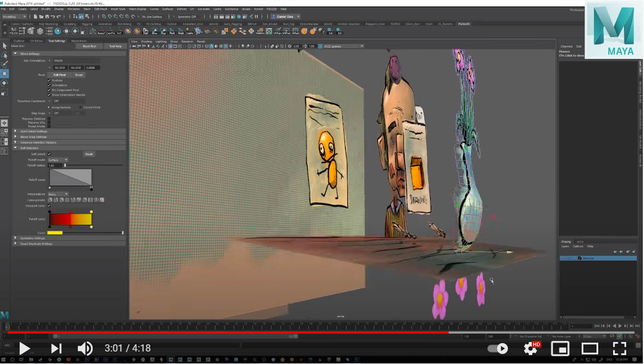The height and width of the screenshot is (364, 644).
Task: Click the Undo arrow icon
Action: pyautogui.click(x=53, y=17)
